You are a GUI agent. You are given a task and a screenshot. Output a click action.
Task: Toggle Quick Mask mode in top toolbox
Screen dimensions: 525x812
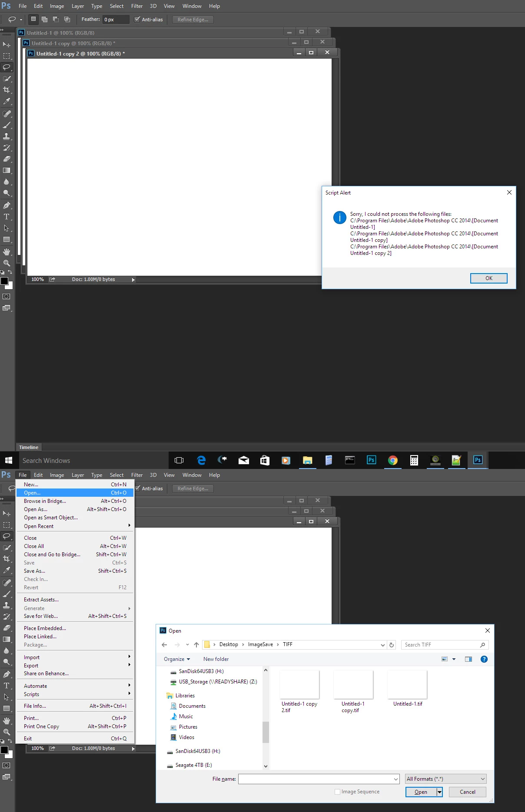[x=7, y=297]
